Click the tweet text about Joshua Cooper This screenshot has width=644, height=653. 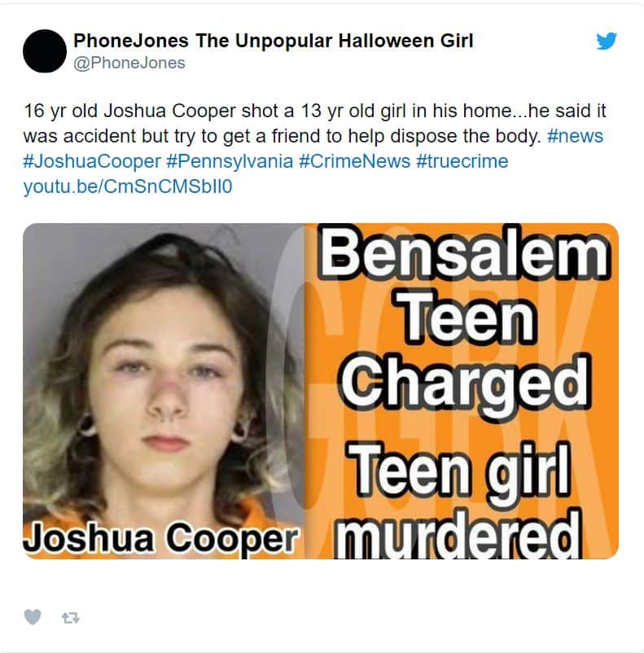click(x=314, y=123)
